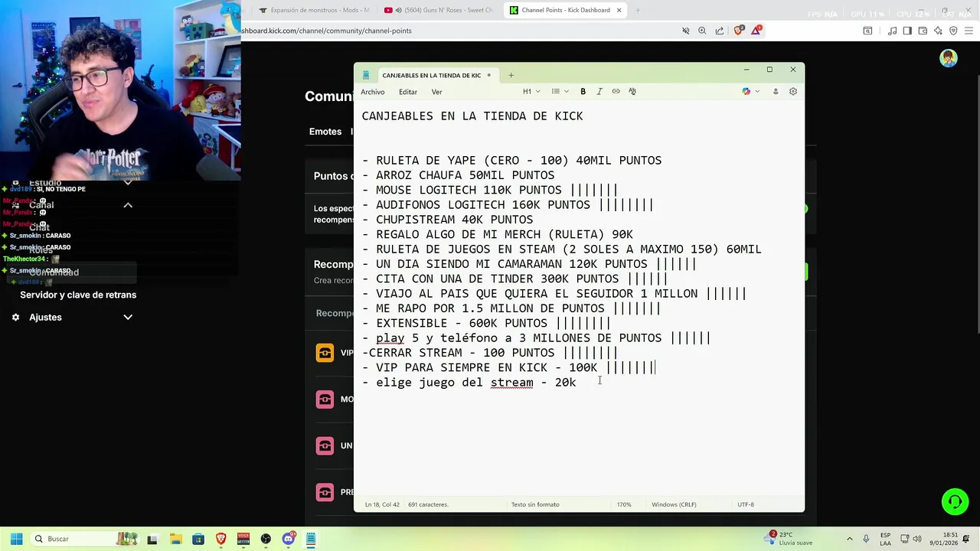Insert a link from Notepad toolbar

point(616,91)
